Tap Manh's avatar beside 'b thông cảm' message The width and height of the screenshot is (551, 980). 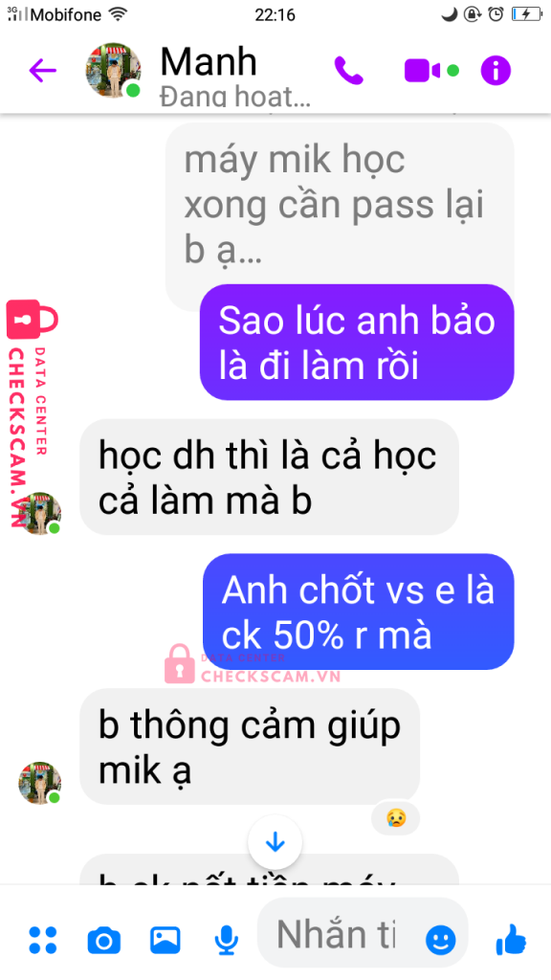40,783
